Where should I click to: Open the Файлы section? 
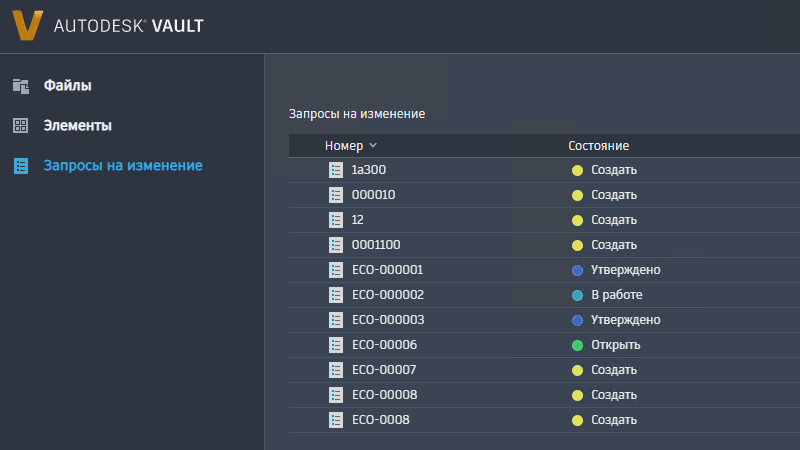[67, 86]
